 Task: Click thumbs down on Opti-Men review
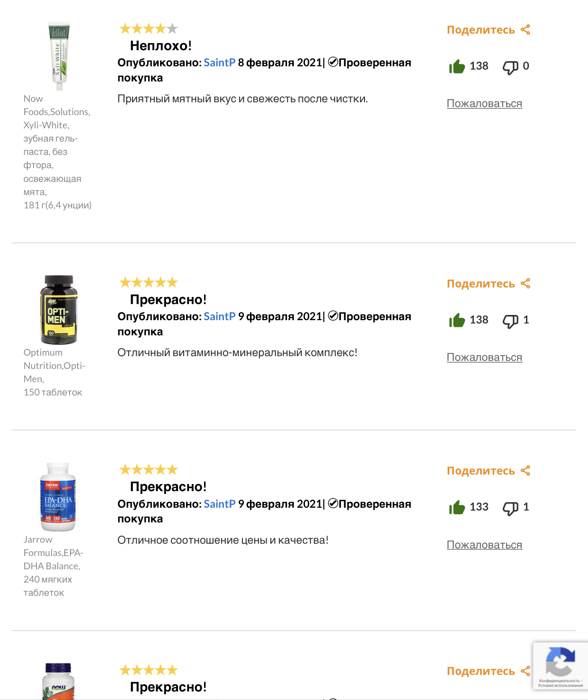510,321
